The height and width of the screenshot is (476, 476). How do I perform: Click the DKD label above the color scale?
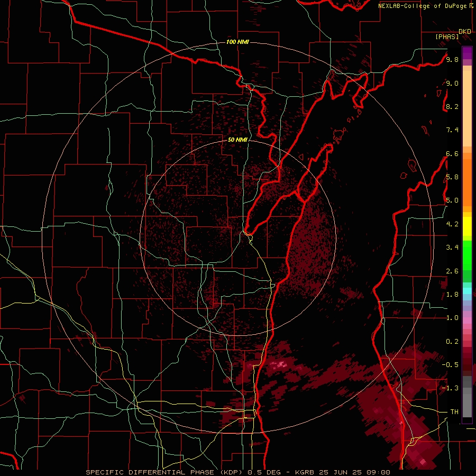465,32
